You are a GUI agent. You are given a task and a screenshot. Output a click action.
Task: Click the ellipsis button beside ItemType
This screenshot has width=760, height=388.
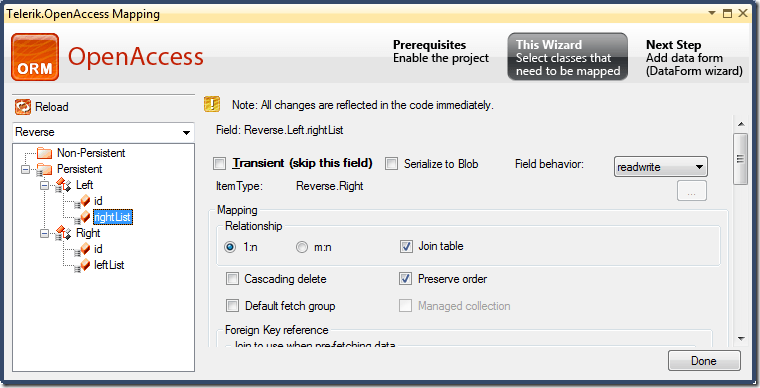(692, 191)
